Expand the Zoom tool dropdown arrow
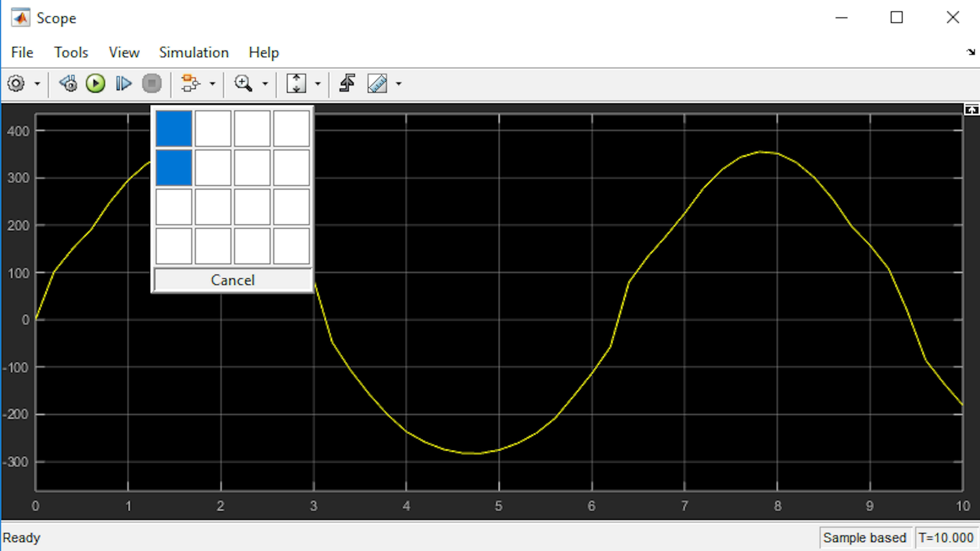980x551 pixels. 265,84
